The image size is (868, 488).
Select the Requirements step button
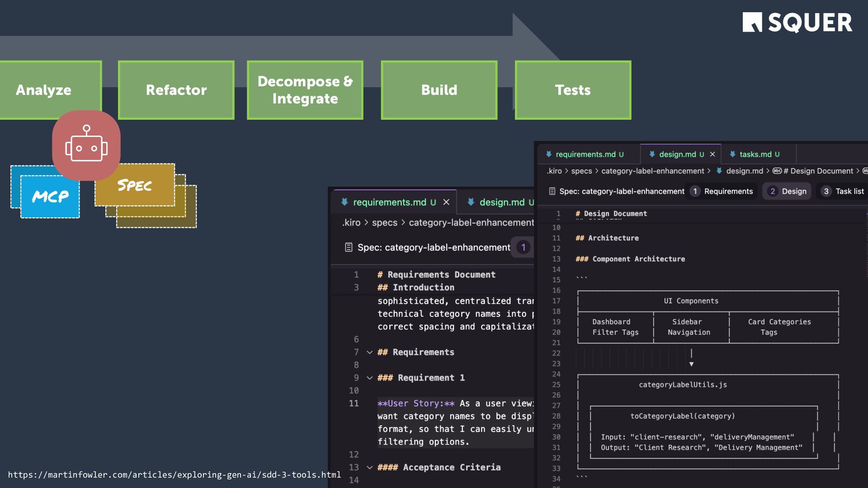click(722, 191)
